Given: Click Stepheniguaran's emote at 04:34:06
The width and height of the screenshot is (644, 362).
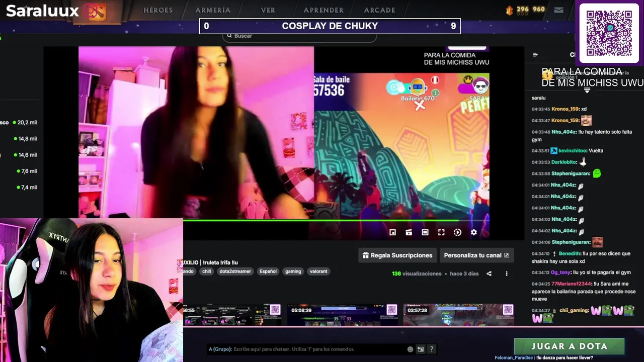Looking at the screenshot, I should [597, 242].
